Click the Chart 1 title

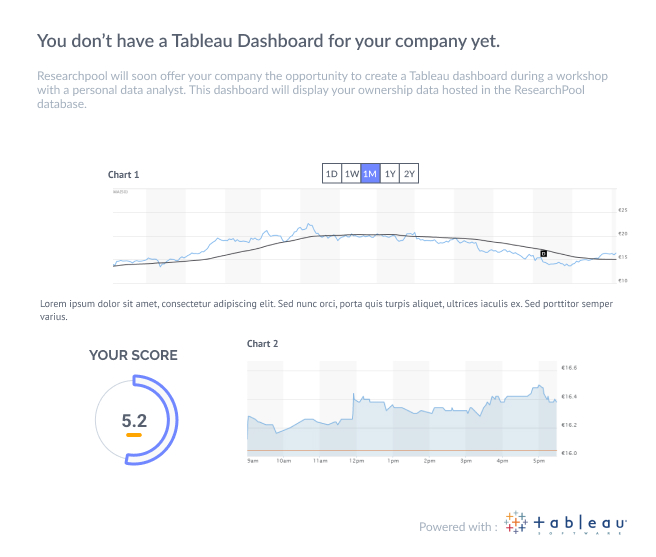tap(123, 175)
